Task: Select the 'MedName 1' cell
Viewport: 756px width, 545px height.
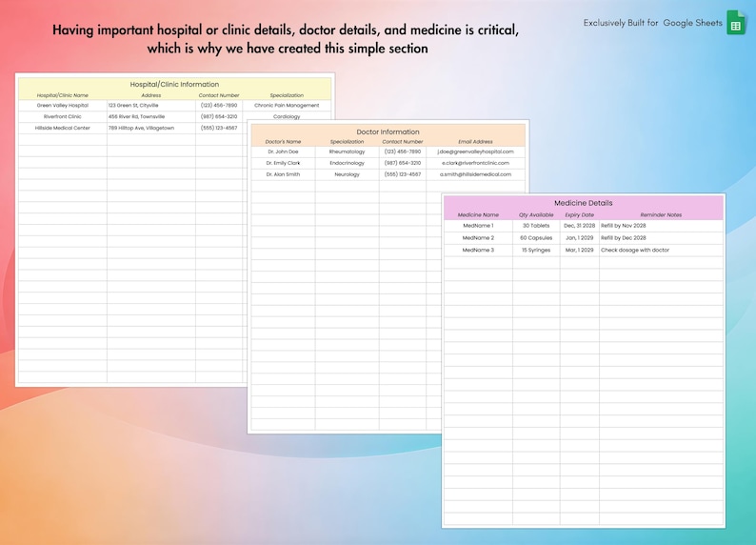Action: 478,226
